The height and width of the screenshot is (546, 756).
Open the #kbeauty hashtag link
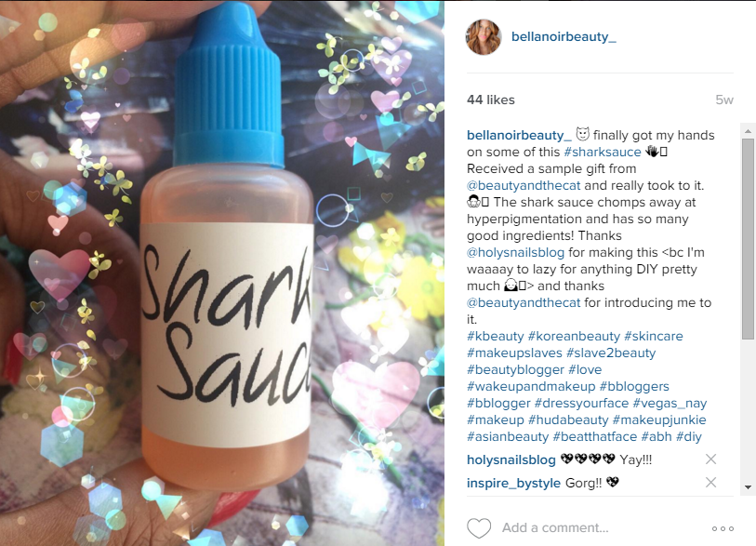point(495,336)
